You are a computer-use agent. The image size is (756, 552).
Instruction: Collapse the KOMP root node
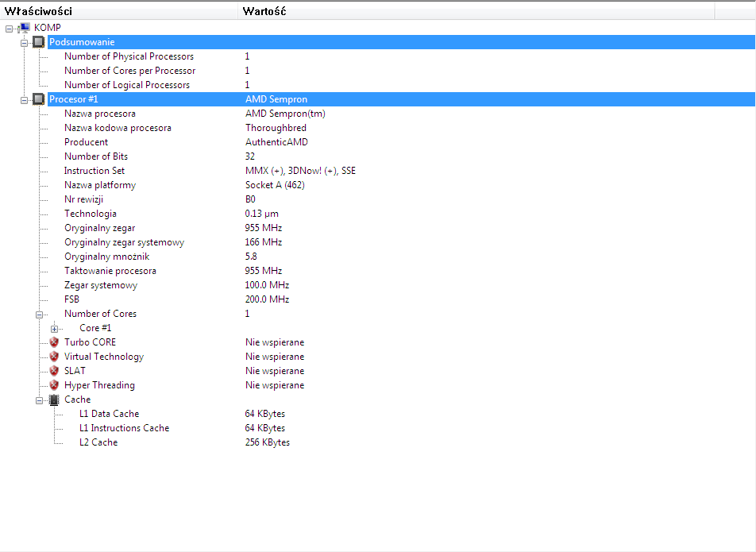click(x=9, y=29)
